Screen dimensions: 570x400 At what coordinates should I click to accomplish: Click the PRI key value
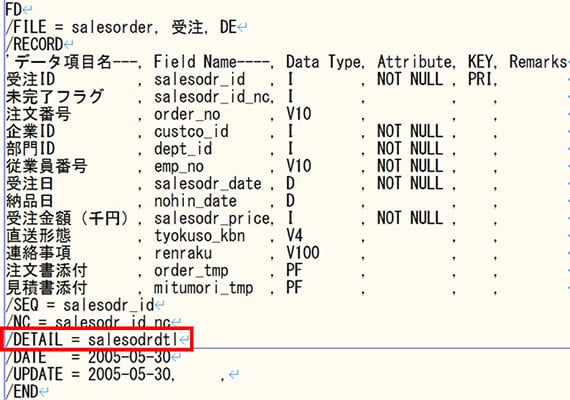coord(480,80)
